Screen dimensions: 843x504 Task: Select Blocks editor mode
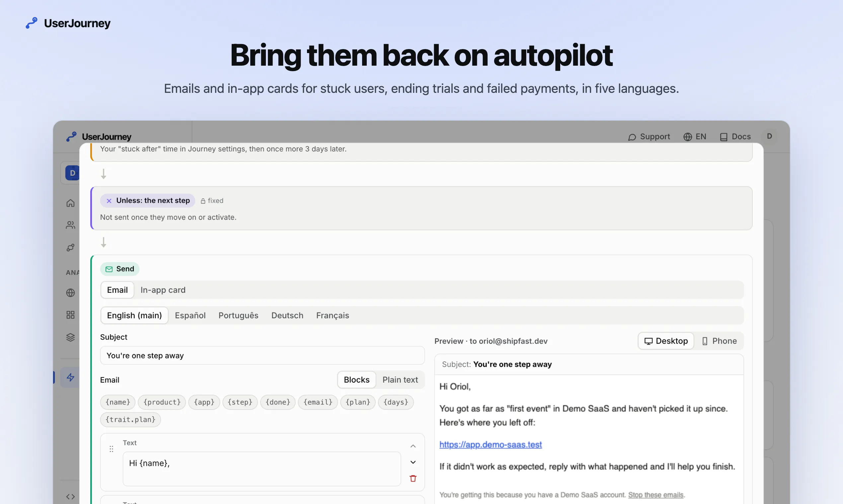point(356,380)
